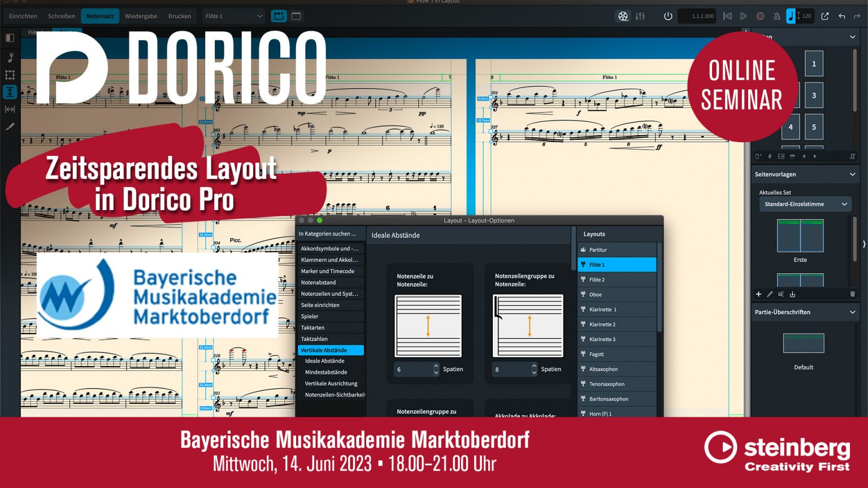
Task: Jump to Vertikale Ausrichtung subsection
Action: coord(331,384)
